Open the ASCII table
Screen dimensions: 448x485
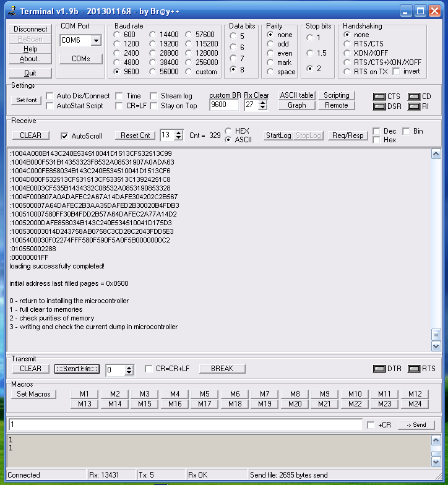click(x=297, y=95)
